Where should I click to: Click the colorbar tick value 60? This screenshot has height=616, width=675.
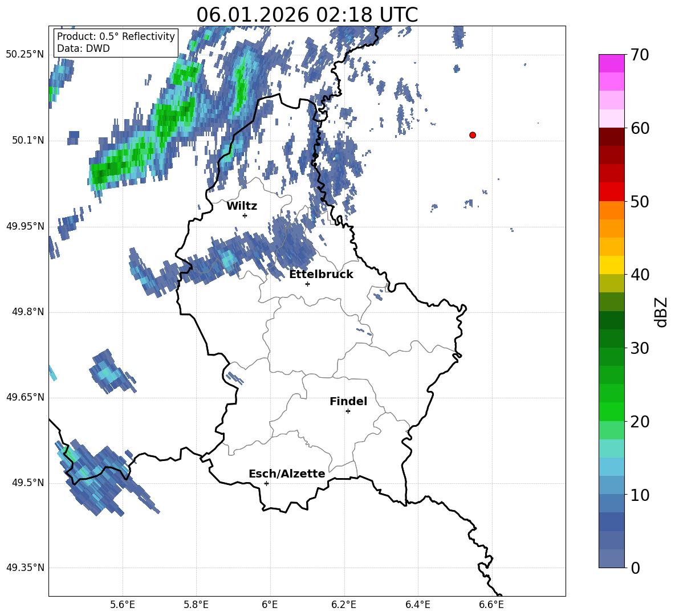640,128
